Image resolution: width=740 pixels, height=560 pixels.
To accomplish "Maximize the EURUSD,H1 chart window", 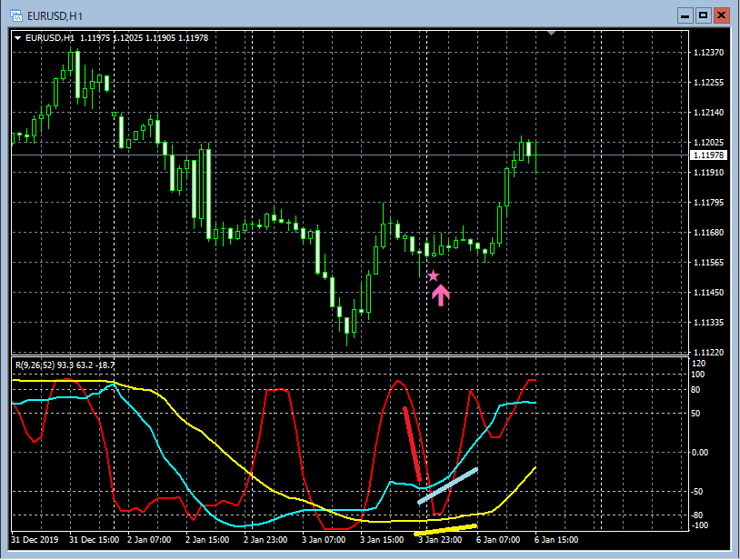I will (x=704, y=15).
